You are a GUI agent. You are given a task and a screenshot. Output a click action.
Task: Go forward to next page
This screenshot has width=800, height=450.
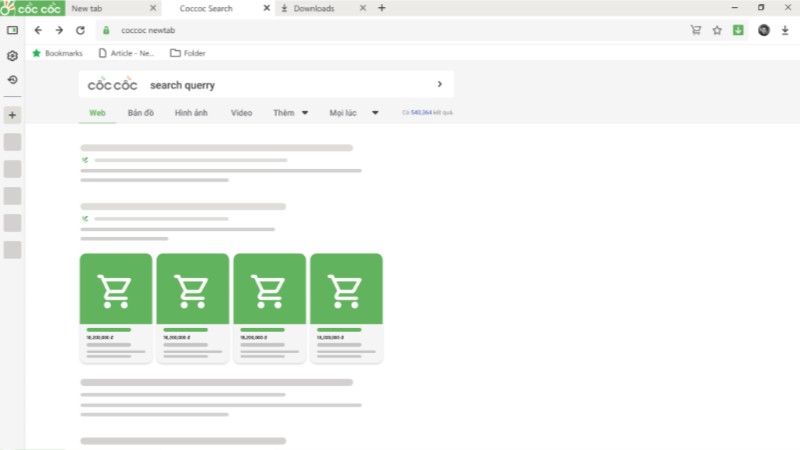[x=59, y=30]
